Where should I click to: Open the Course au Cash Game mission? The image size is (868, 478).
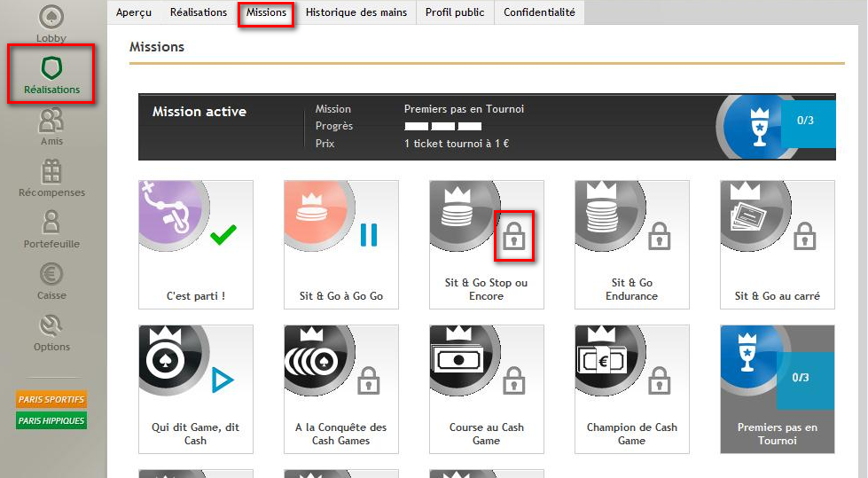tap(487, 388)
